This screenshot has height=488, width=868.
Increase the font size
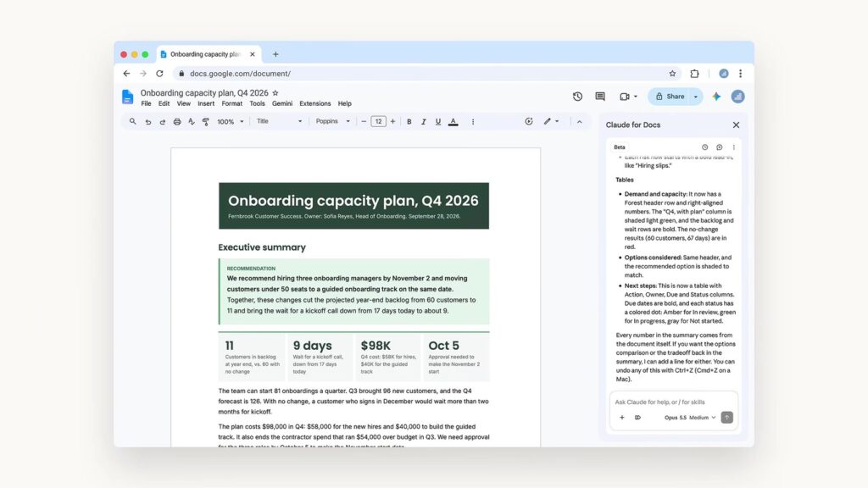(x=393, y=122)
